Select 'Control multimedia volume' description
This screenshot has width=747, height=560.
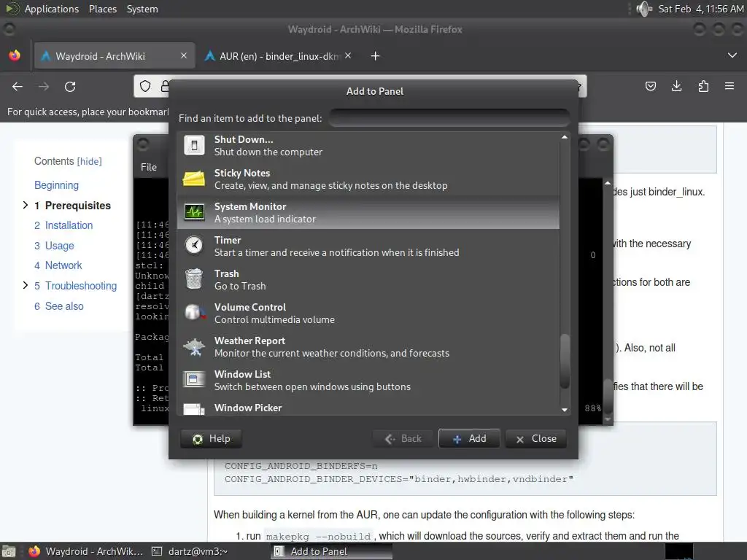(x=274, y=319)
